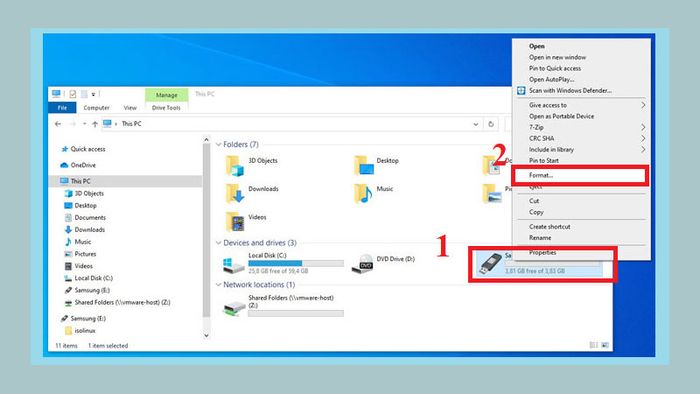Image resolution: width=700 pixels, height=394 pixels.
Task: Click the isolinux folder icon in sidebar
Action: [x=68, y=331]
